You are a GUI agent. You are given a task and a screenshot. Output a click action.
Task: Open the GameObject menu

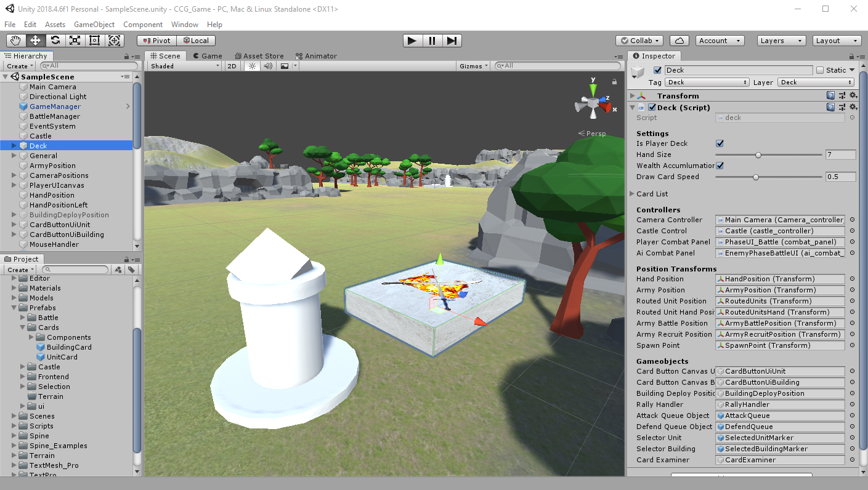point(94,25)
